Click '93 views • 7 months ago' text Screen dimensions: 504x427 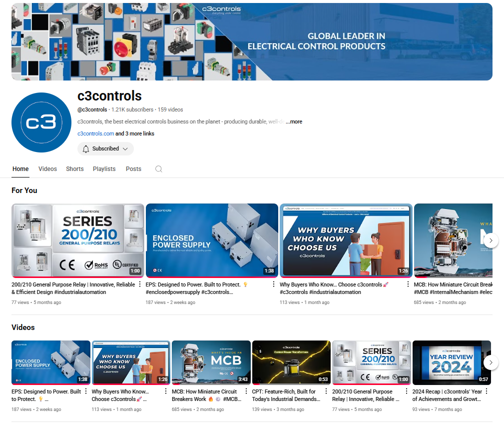pyautogui.click(x=437, y=409)
